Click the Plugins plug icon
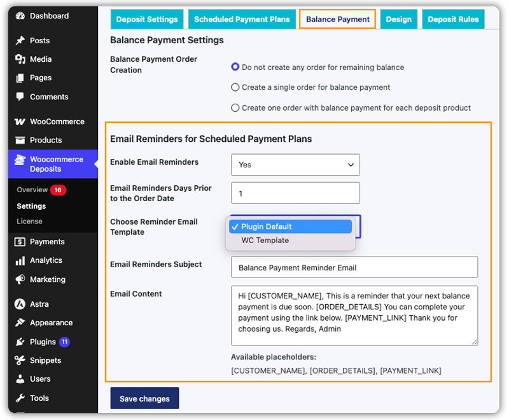The height and width of the screenshot is (420, 509). pyautogui.click(x=20, y=342)
